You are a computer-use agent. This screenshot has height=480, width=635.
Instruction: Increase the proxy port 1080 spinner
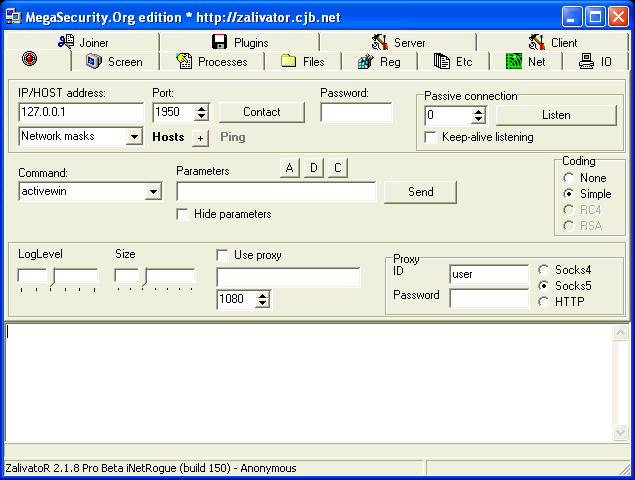(263, 295)
